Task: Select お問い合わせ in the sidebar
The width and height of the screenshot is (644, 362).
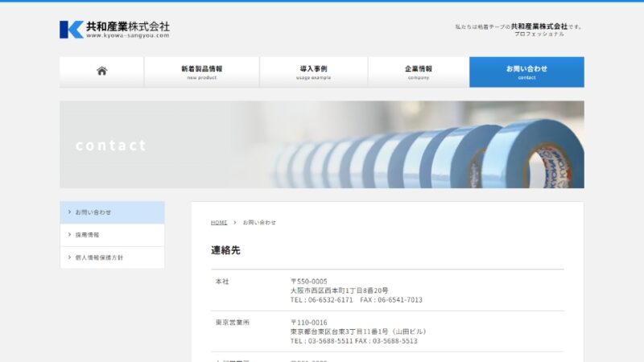Action: pyautogui.click(x=112, y=212)
